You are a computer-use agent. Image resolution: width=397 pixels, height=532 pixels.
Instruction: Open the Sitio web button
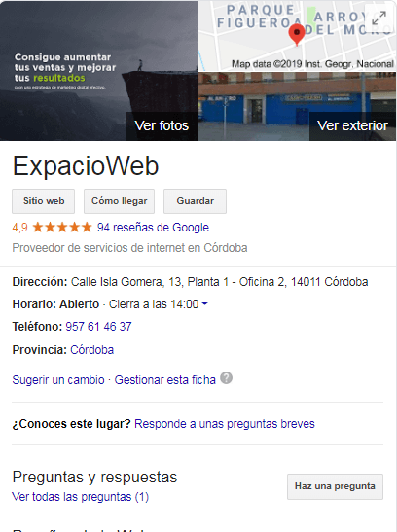click(x=44, y=201)
